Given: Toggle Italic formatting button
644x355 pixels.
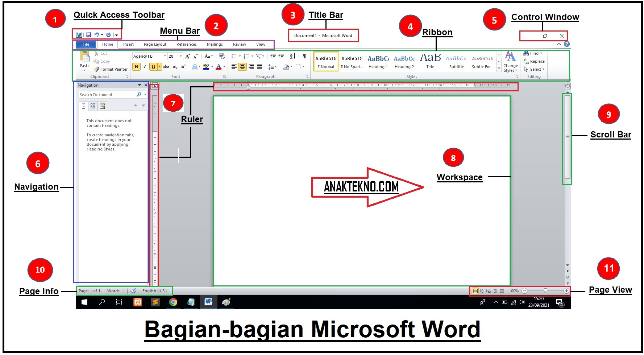Looking at the screenshot, I should [145, 67].
